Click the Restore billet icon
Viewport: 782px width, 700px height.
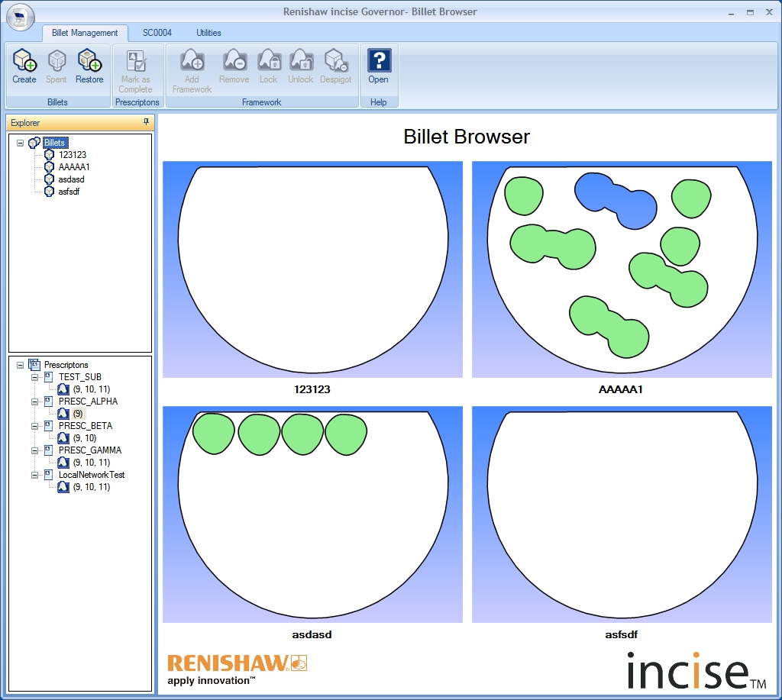click(x=89, y=61)
